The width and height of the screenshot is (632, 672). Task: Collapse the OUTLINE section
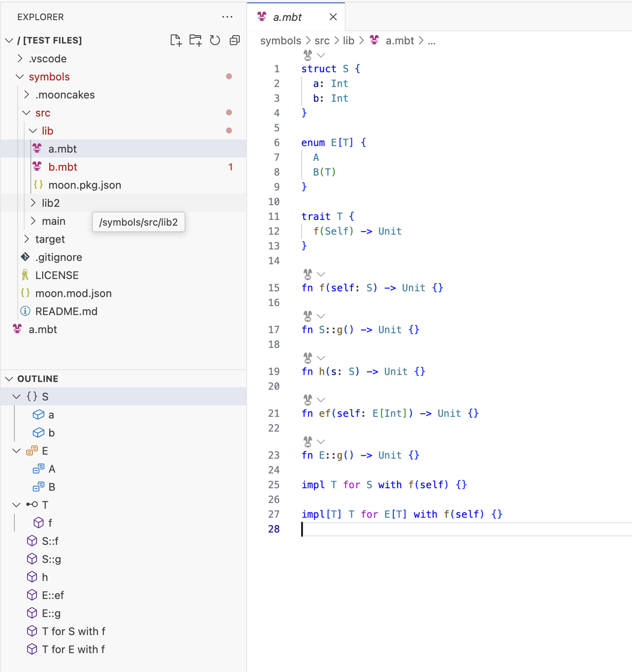9,379
